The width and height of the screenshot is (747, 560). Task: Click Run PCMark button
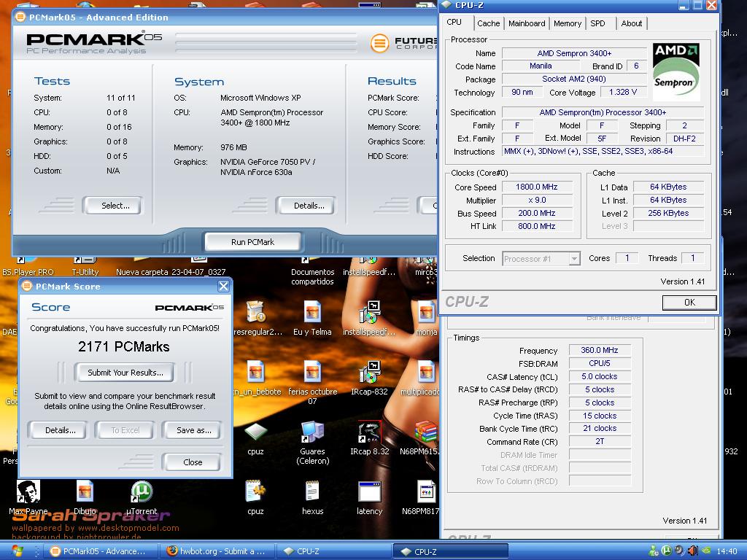[x=252, y=242]
